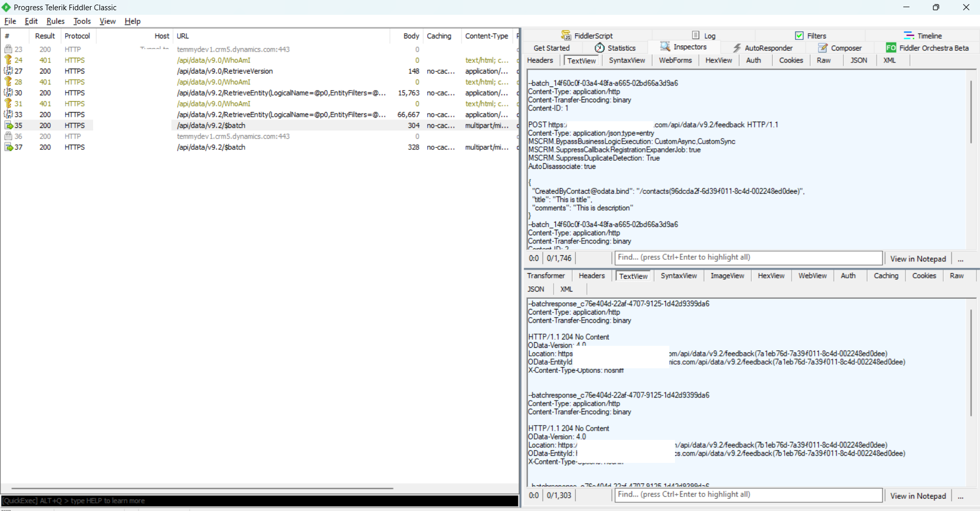
Task: Switch to response Transformer tab
Action: coord(546,275)
